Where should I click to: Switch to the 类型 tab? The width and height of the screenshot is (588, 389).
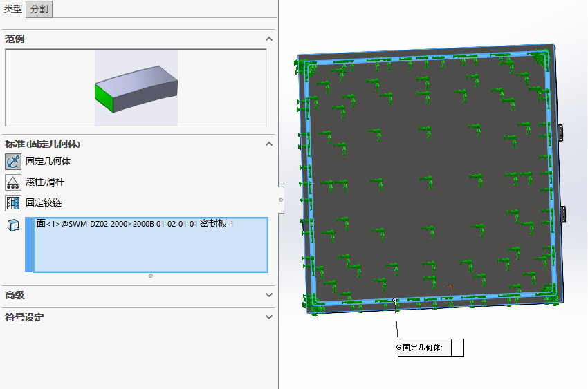(x=13, y=9)
